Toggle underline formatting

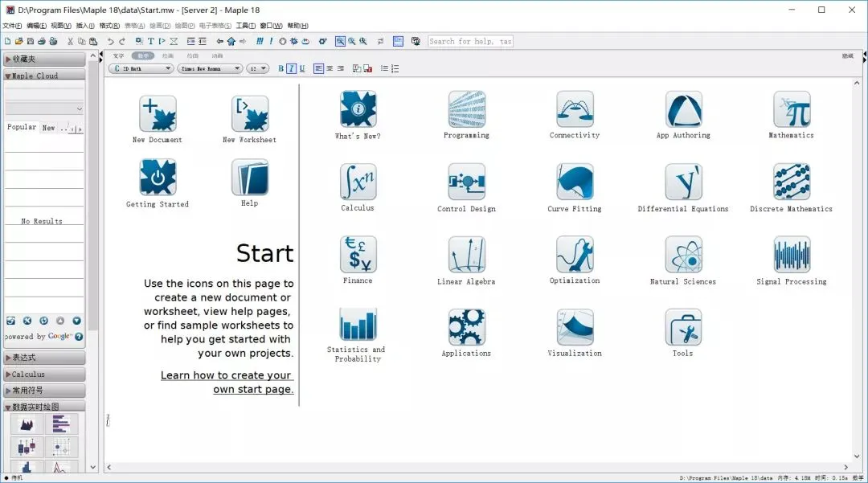(302, 68)
